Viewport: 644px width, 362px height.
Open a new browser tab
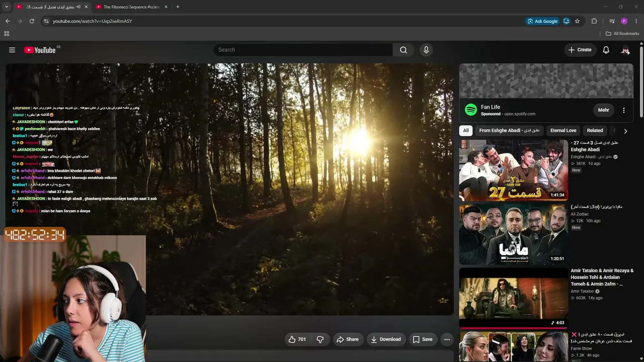178,7
